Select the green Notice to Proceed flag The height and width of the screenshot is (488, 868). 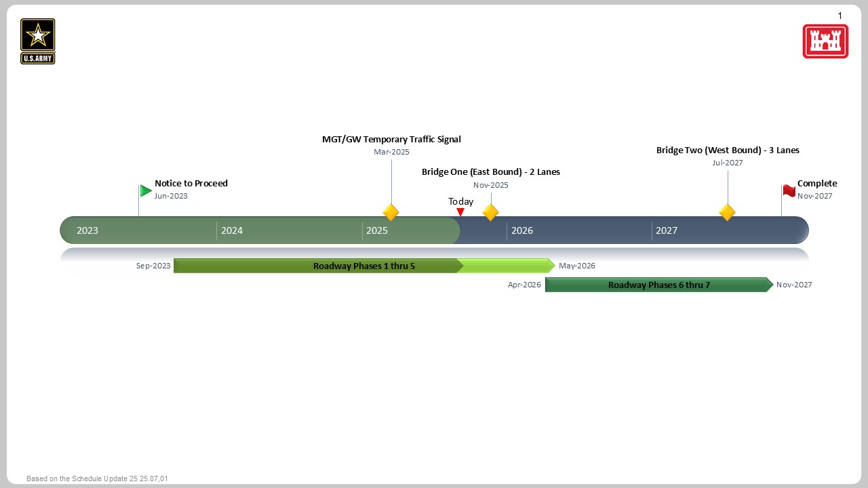146,191
